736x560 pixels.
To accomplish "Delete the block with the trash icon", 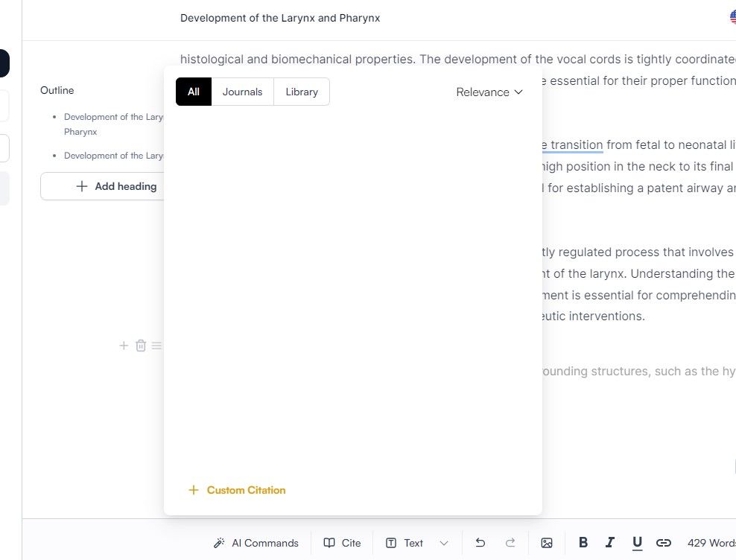I will click(x=141, y=346).
